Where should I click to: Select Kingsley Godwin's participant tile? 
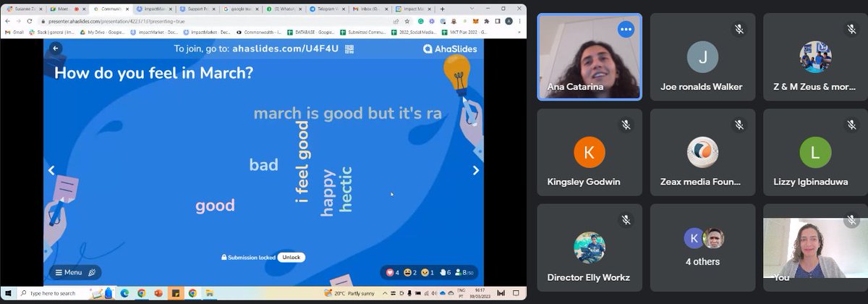590,152
